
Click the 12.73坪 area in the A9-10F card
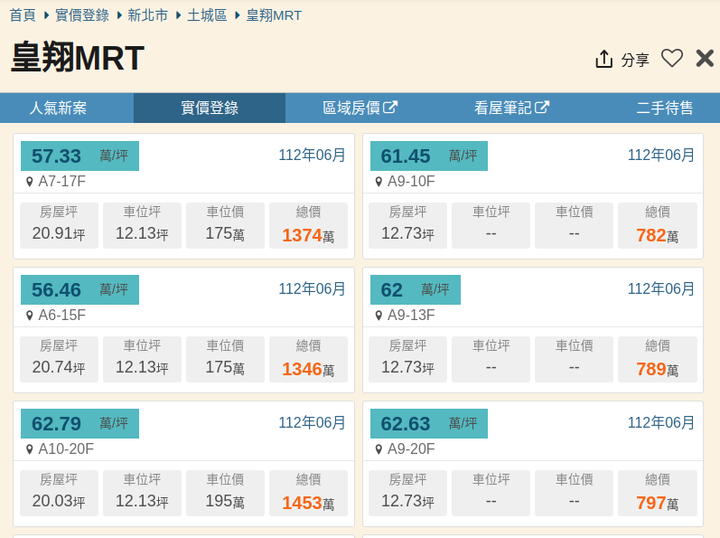(408, 234)
